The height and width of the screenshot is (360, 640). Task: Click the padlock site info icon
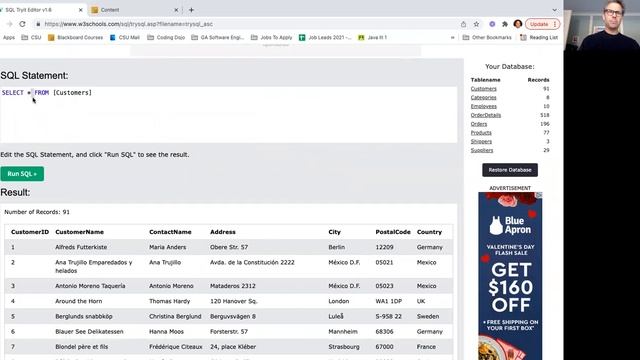[x=38, y=24]
